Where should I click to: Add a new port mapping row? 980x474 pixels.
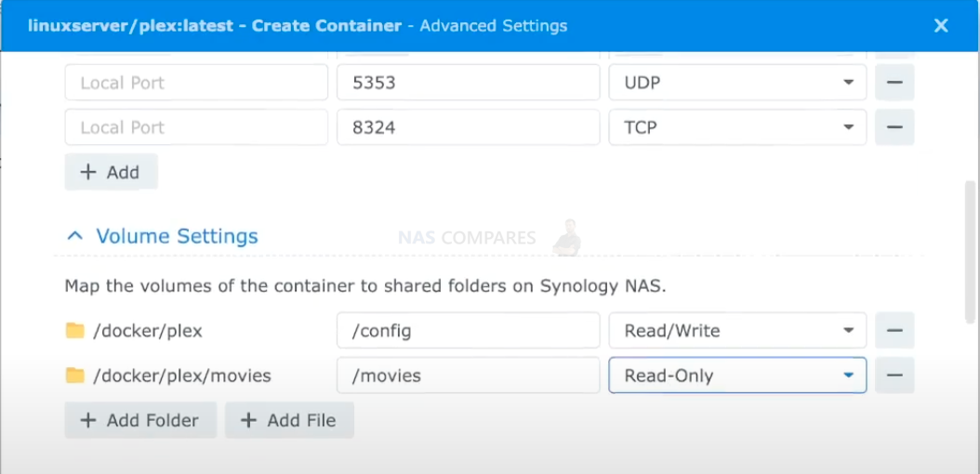[x=112, y=172]
